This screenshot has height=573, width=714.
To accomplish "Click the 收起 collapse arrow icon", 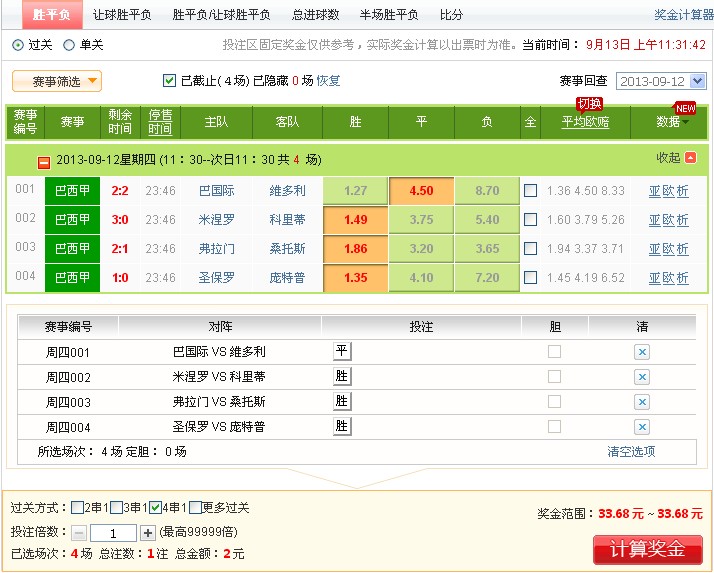I will pos(690,158).
